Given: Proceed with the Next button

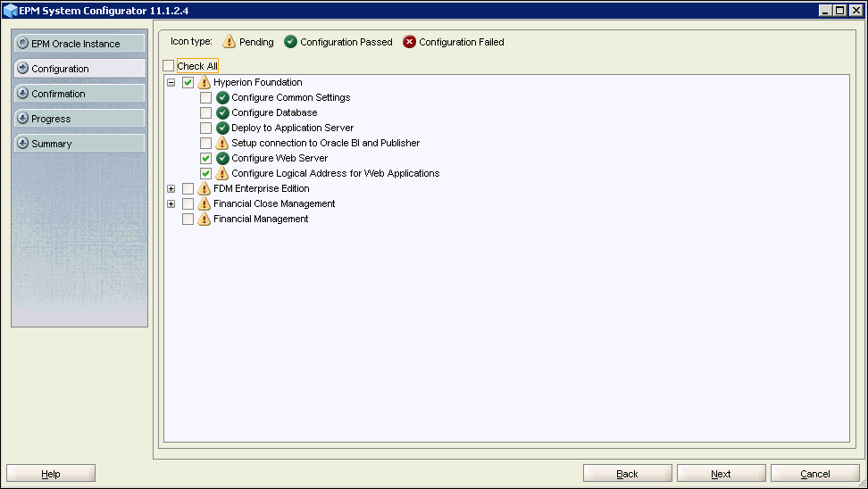Looking at the screenshot, I should [x=721, y=474].
